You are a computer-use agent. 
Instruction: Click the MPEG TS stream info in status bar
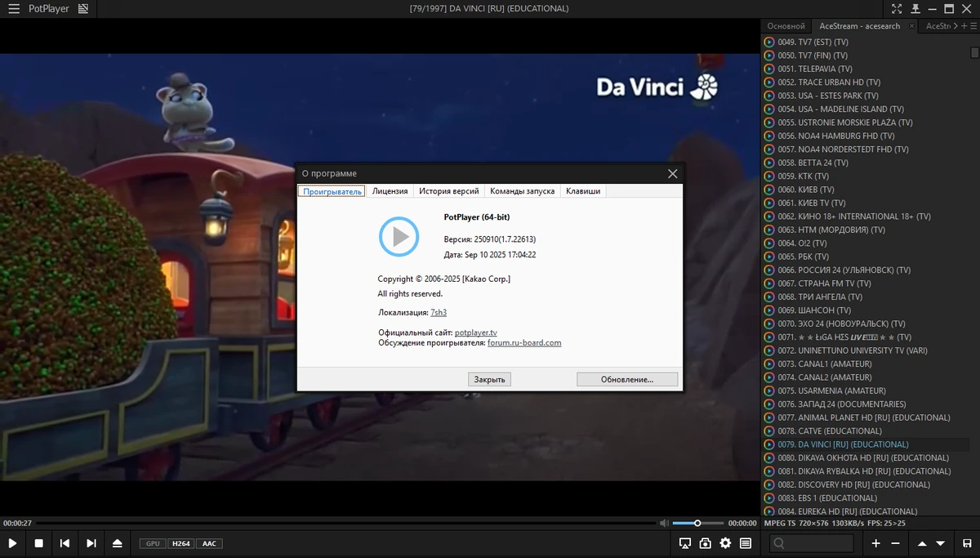[835, 523]
